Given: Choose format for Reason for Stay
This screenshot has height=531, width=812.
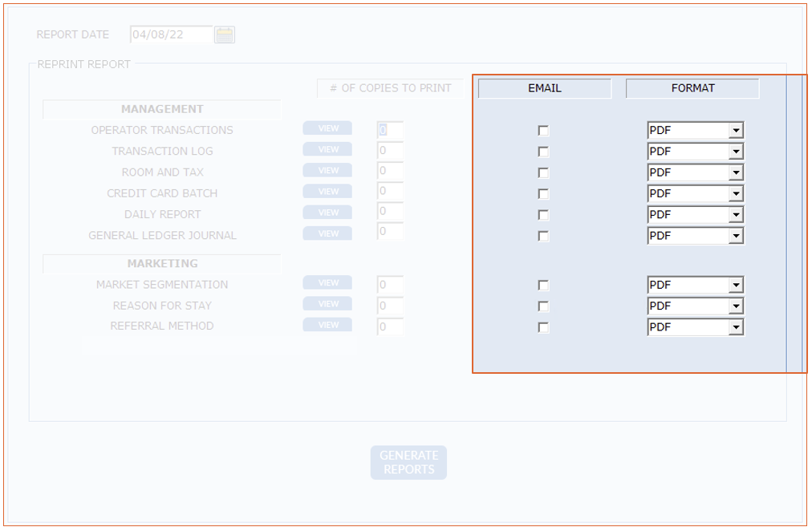Looking at the screenshot, I should pos(736,306).
